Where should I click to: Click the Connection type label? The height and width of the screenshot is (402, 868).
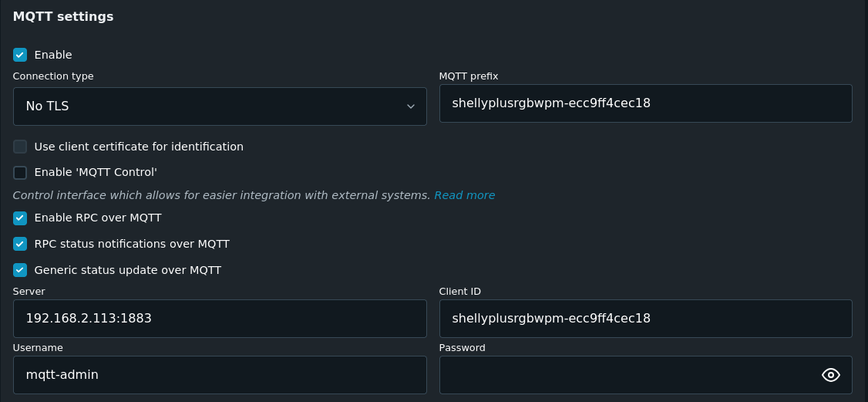(x=53, y=76)
